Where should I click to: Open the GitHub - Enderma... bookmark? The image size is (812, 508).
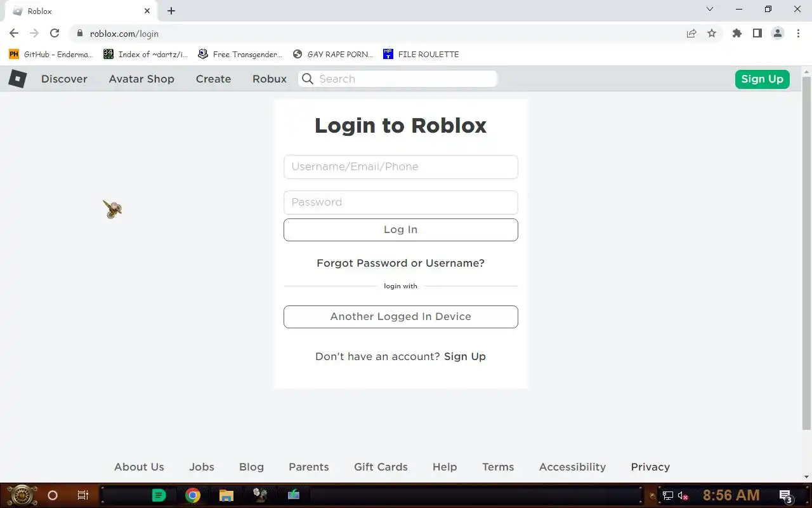(x=51, y=54)
